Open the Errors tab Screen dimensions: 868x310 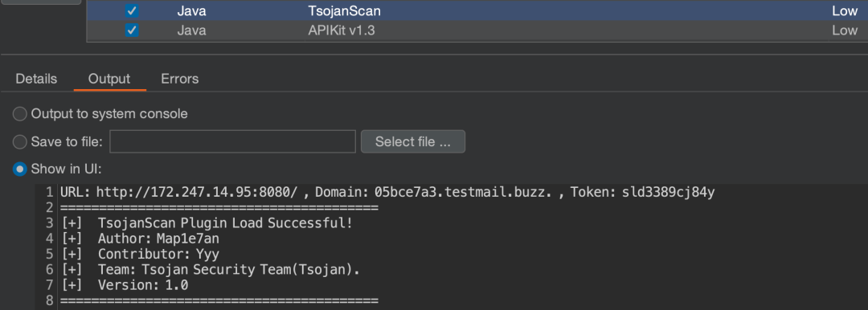click(180, 79)
